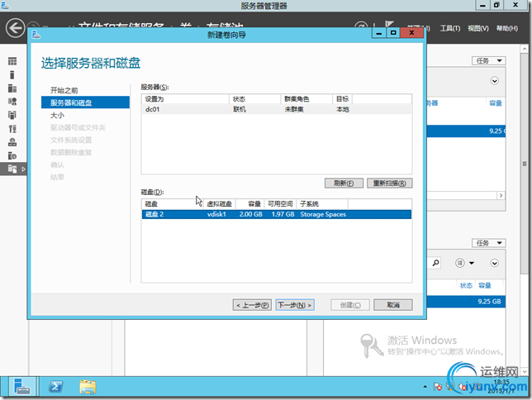This screenshot has height=400, width=532.
Task: Expand the circled chevron beside the search box
Action: pos(494,263)
